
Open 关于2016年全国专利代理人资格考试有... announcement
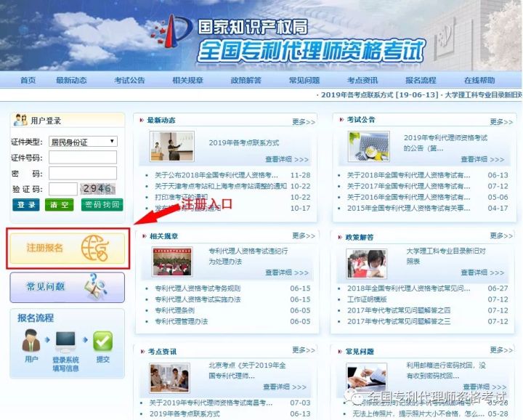[408, 197]
